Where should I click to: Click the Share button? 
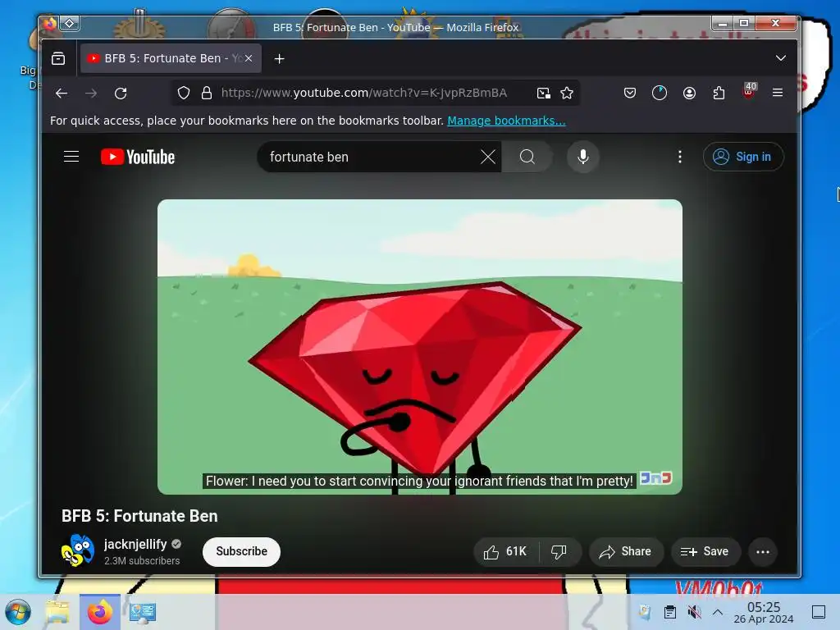pos(626,552)
